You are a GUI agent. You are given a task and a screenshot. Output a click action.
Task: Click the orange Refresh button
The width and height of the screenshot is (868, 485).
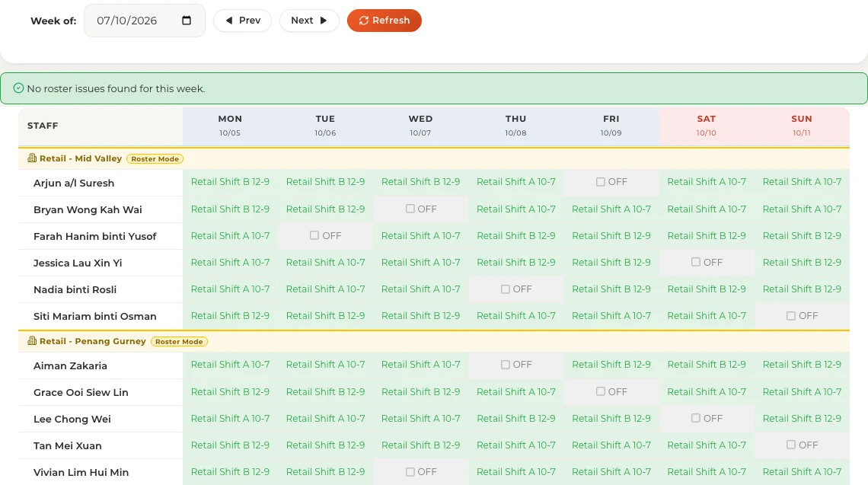[385, 21]
